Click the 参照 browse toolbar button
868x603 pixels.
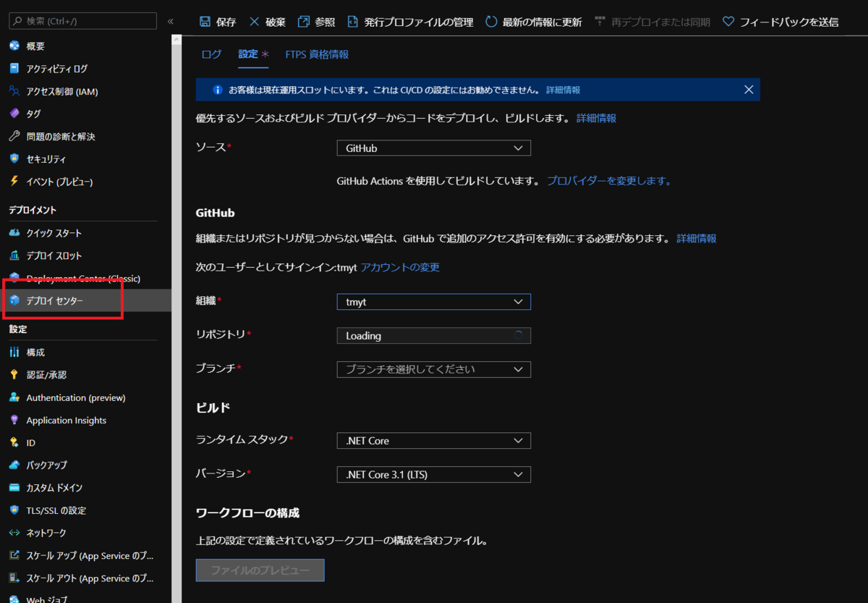(x=316, y=22)
